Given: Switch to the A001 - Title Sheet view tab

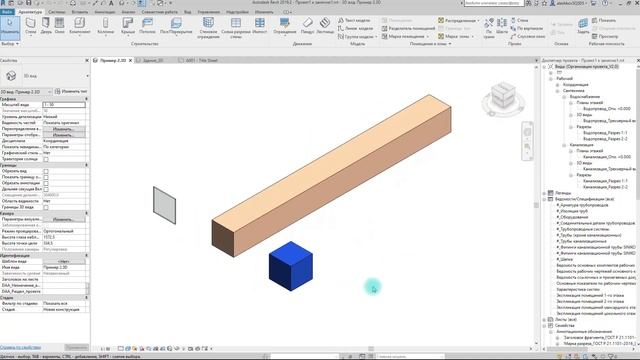Looking at the screenshot, I should (199, 60).
